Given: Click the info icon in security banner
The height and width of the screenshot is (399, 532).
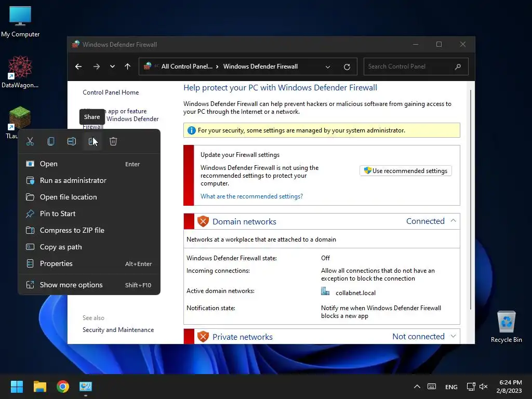Looking at the screenshot, I should coord(191,130).
